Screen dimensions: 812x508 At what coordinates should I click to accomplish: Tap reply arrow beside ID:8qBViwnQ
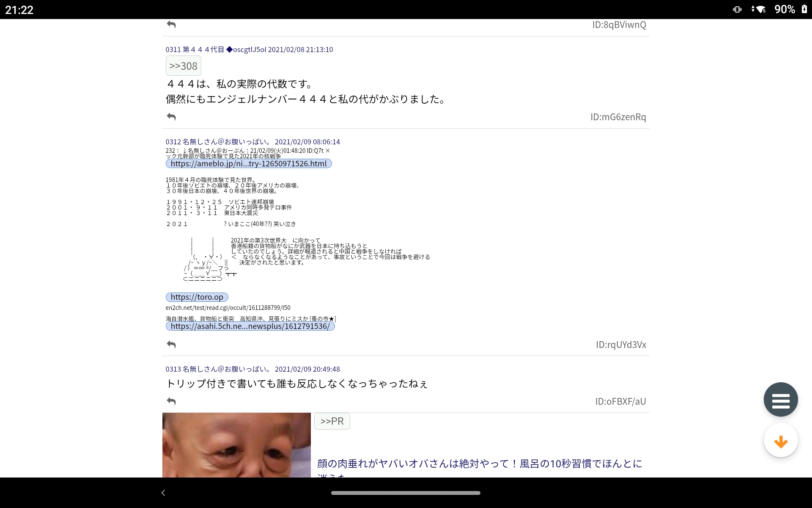(171, 25)
